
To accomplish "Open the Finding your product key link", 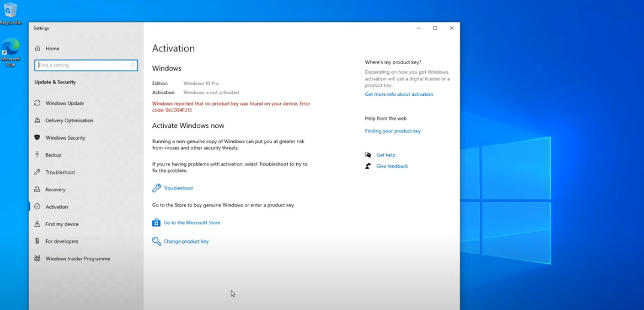I will tap(393, 131).
